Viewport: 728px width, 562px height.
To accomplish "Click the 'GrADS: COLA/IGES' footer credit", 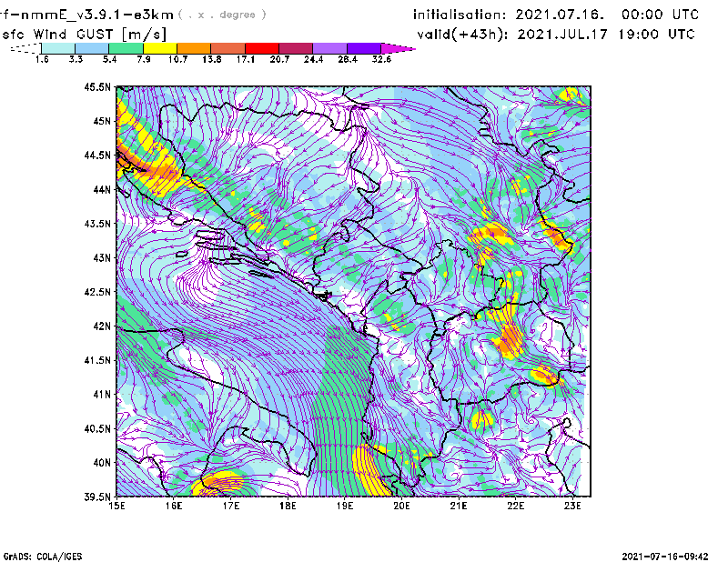I will [43, 557].
